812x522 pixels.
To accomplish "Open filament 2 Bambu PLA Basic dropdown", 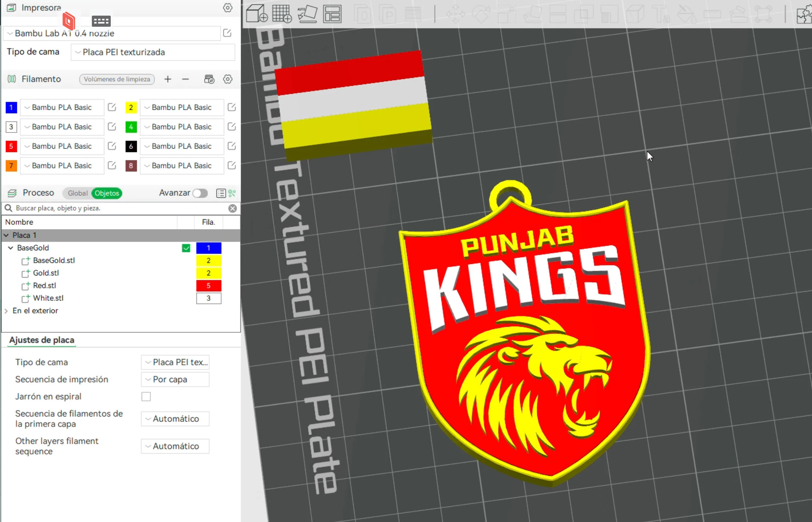I will (182, 108).
